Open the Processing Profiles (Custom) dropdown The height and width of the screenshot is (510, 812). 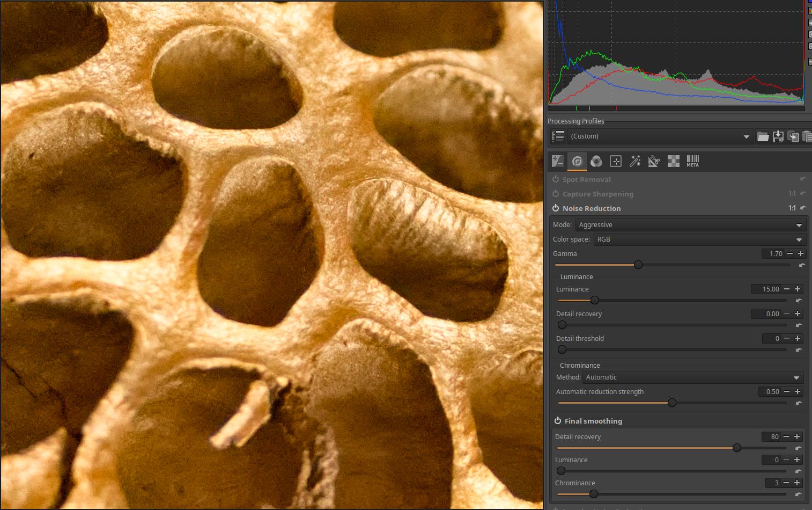tap(660, 136)
